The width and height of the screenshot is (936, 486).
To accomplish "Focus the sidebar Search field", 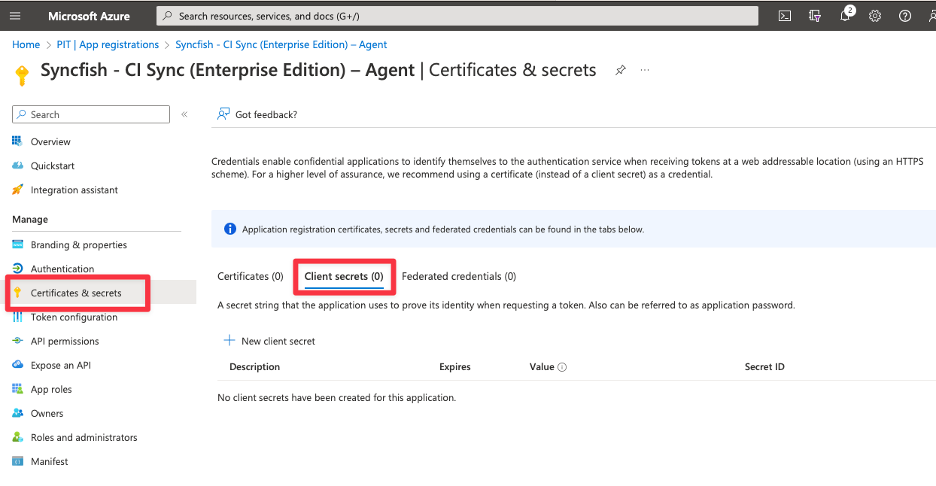I will pos(91,114).
